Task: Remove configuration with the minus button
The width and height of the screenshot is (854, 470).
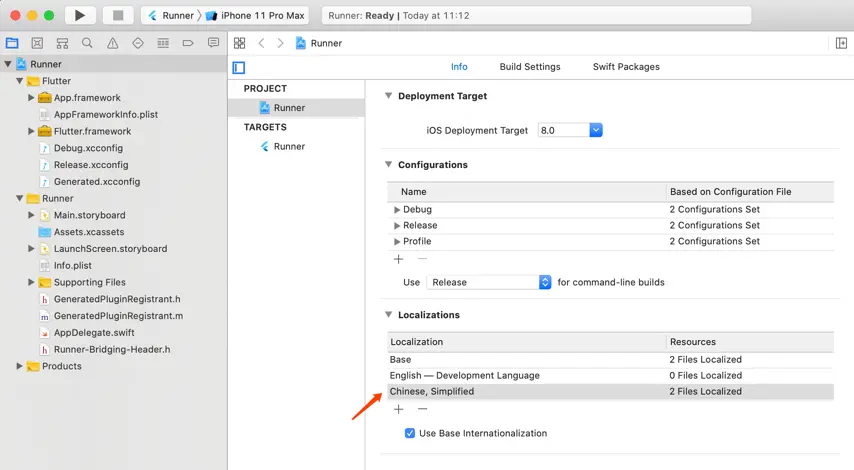Action: 422,259
